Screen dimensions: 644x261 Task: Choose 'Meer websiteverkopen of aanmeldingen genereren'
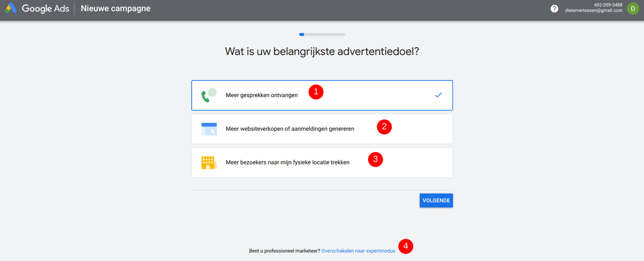[x=322, y=129]
